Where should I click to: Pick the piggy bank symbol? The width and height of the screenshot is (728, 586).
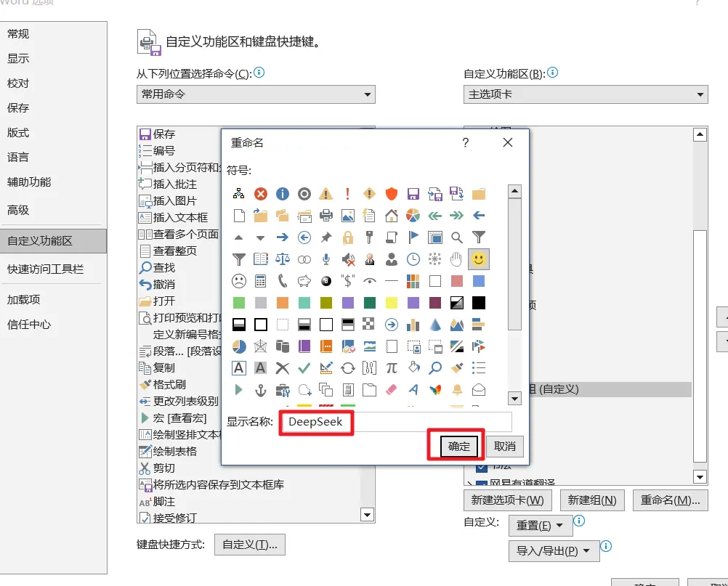[304, 280]
